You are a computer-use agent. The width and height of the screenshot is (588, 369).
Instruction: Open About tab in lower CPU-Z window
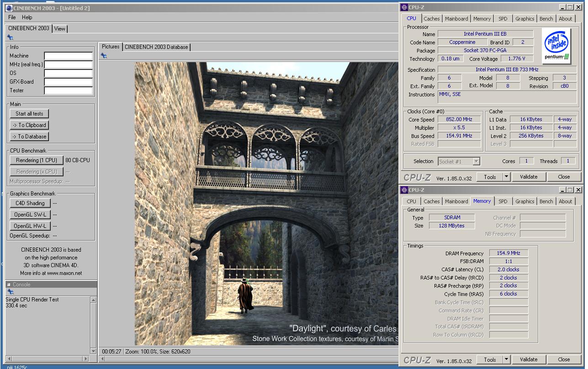click(x=566, y=201)
